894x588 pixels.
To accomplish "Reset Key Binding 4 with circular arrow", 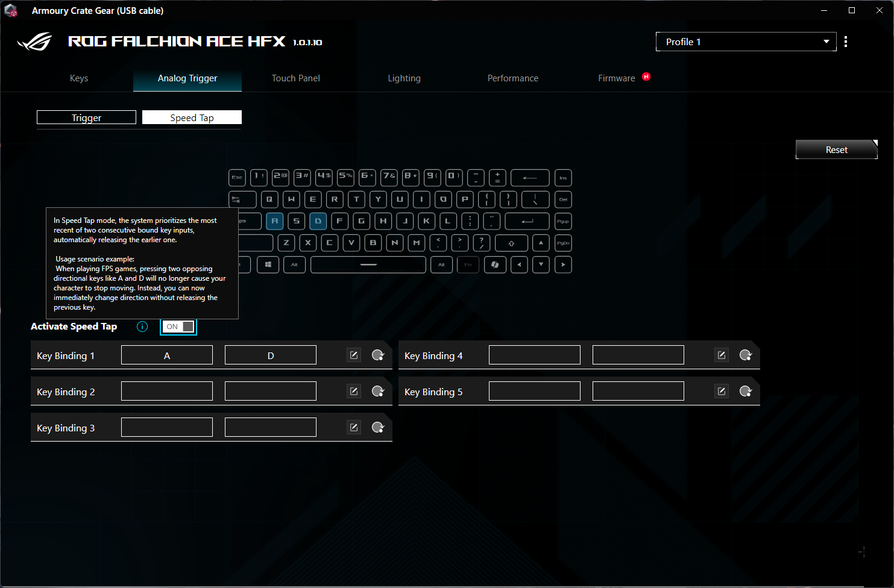I will [x=746, y=355].
